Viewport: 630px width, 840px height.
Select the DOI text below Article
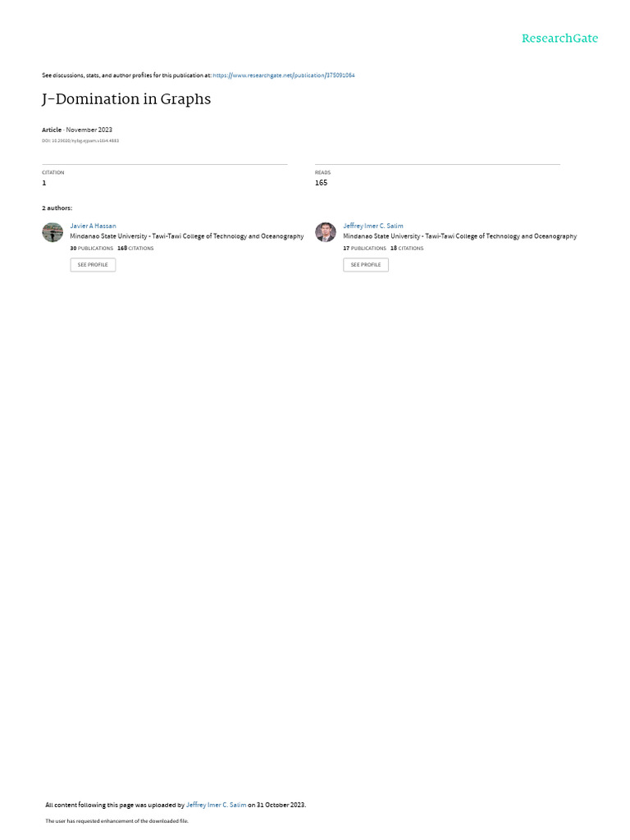(x=80, y=141)
